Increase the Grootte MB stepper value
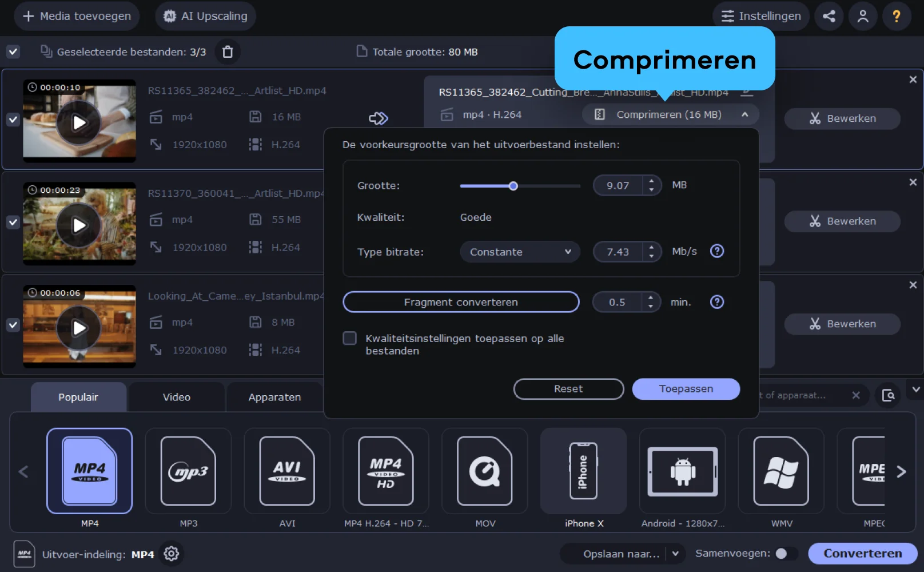924x572 pixels. 651,181
